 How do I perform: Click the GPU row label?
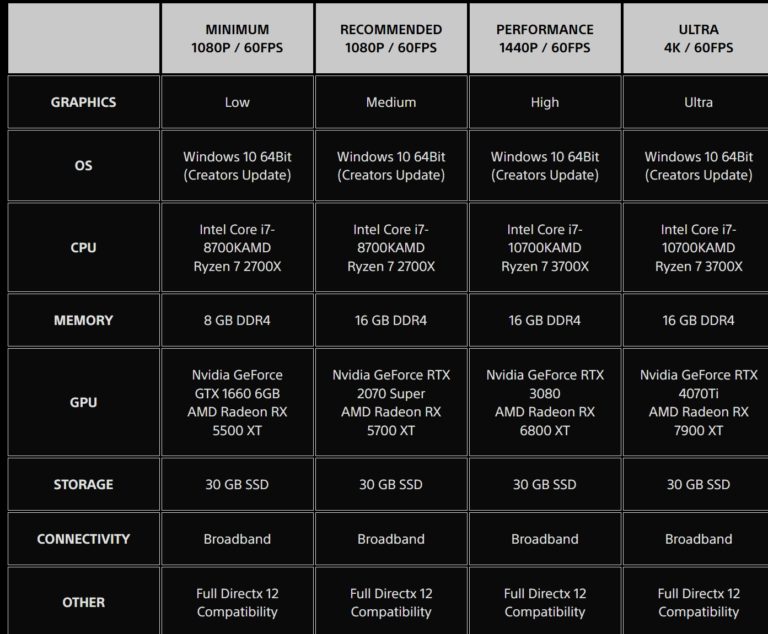point(83,403)
